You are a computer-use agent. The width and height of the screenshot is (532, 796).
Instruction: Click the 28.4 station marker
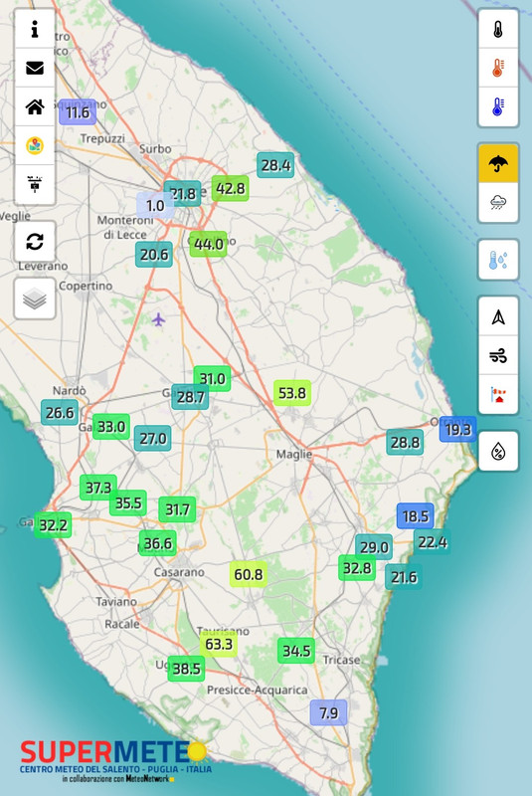click(275, 165)
